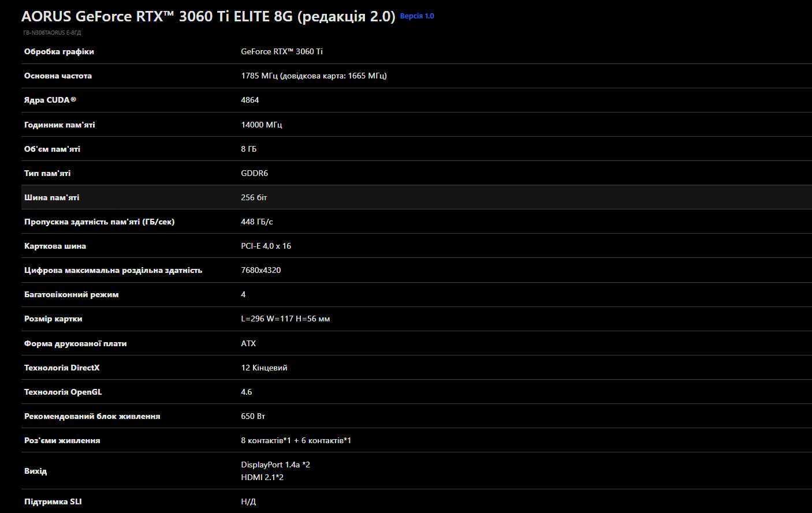The height and width of the screenshot is (513, 812).
Task: Select the '256 біт' value
Action: click(x=254, y=197)
